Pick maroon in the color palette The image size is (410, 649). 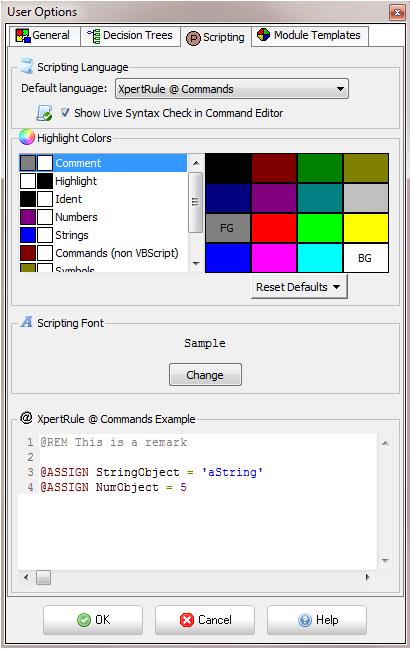[x=274, y=168]
